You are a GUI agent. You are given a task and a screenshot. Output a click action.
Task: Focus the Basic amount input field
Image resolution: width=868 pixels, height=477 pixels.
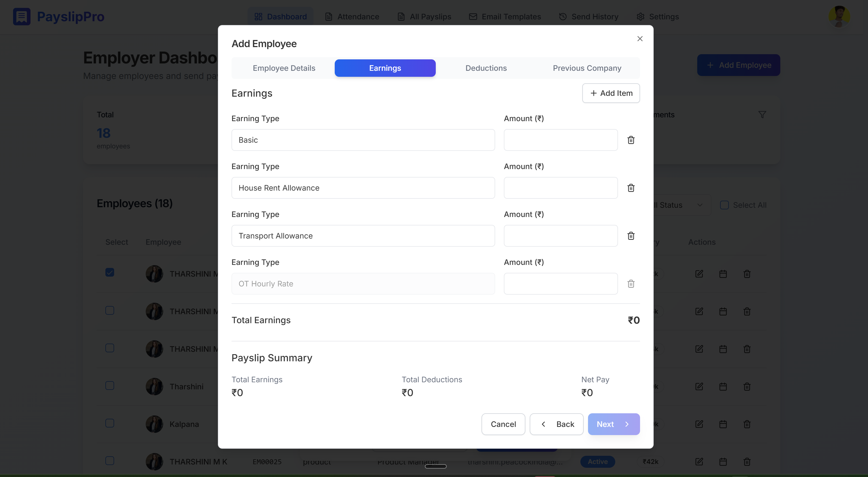pyautogui.click(x=560, y=140)
